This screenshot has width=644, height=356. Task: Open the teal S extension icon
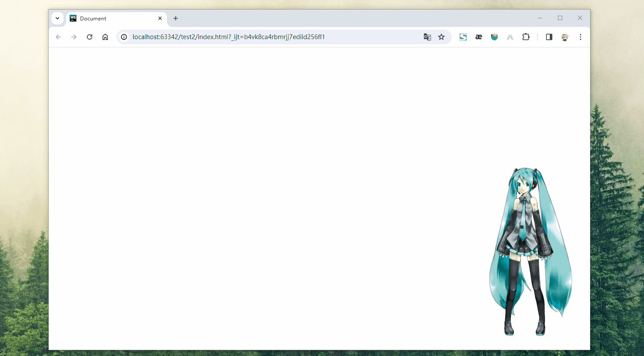(x=463, y=37)
